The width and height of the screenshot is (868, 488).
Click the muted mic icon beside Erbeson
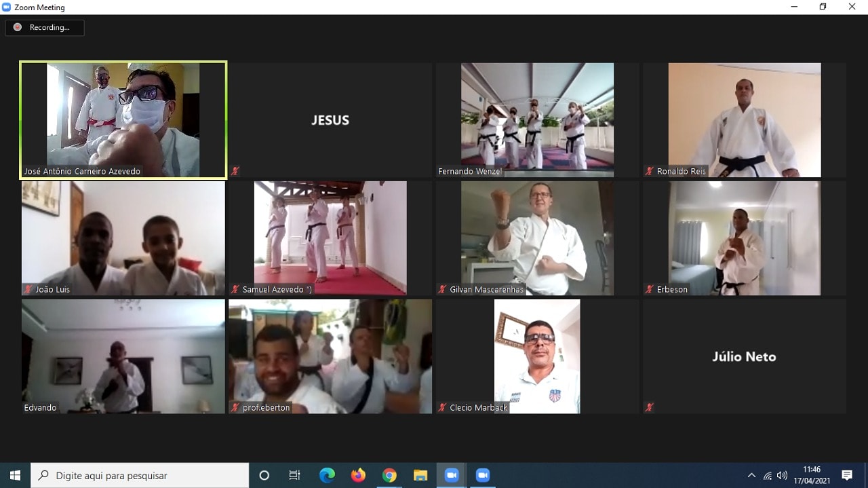pyautogui.click(x=650, y=290)
